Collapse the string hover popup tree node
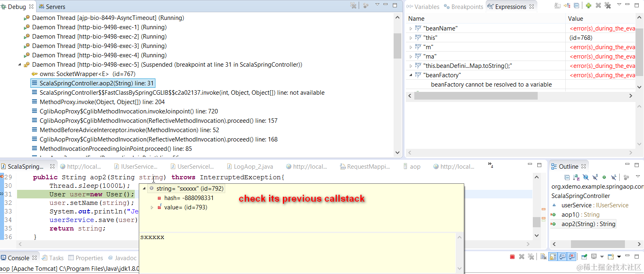Viewport: 644px width, 274px height. pos(144,189)
